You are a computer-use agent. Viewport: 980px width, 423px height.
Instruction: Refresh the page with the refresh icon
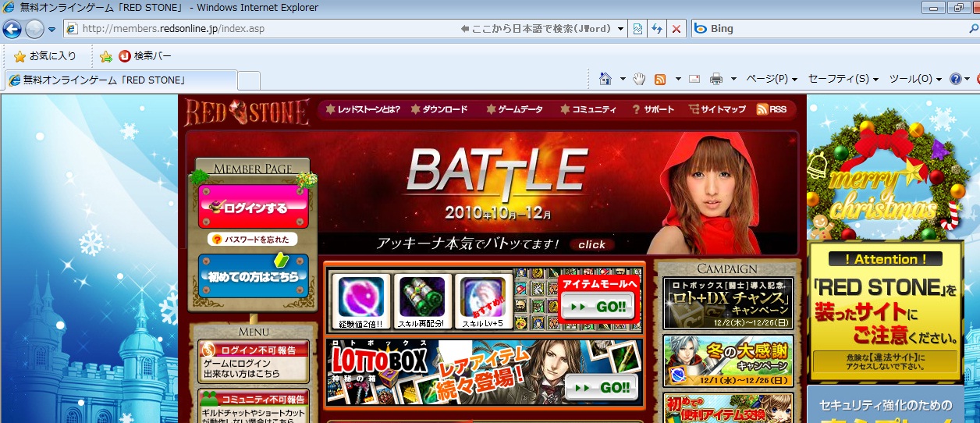(x=657, y=29)
